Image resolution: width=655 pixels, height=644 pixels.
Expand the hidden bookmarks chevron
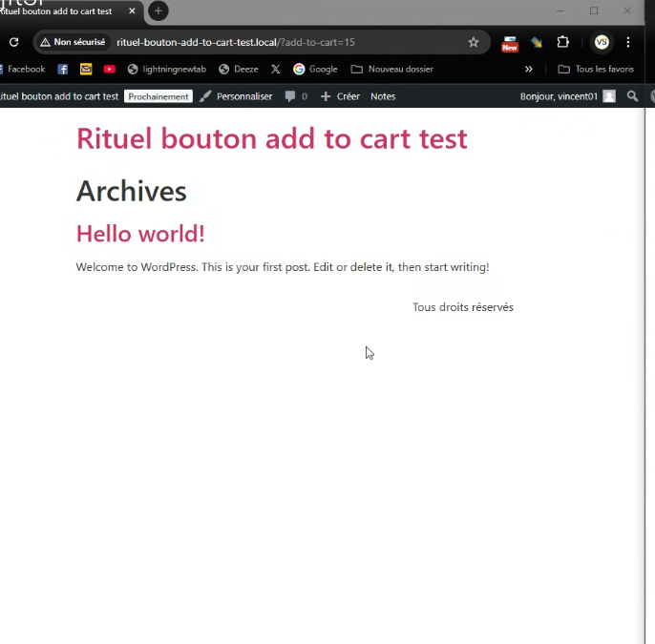tap(529, 70)
